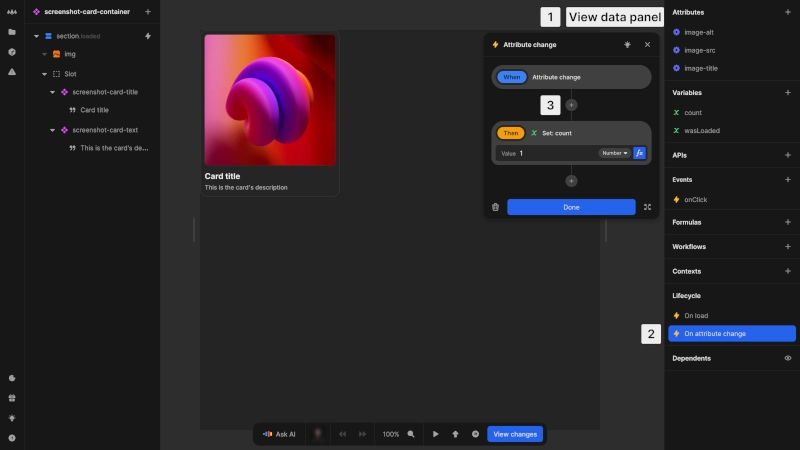
Task: Add a new workflow
Action: (787, 247)
